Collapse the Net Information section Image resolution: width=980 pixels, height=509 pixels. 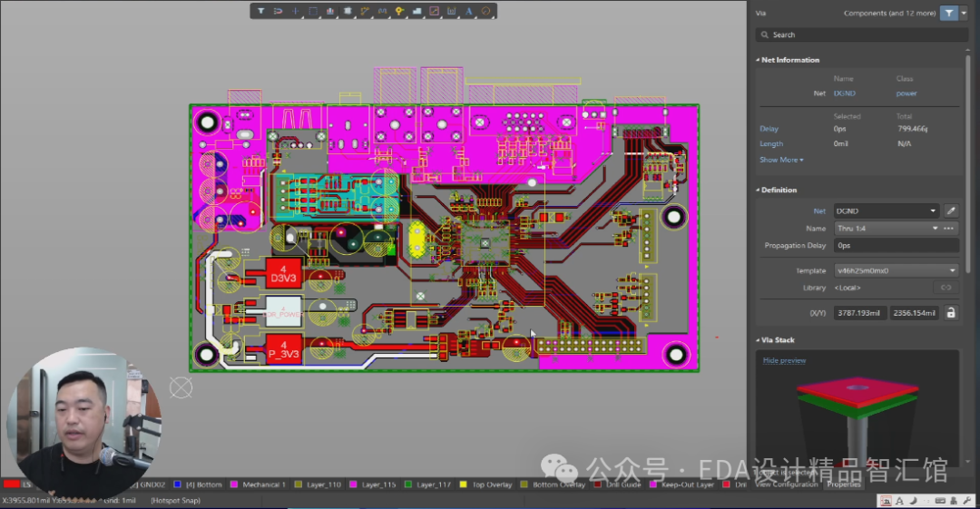pos(758,60)
